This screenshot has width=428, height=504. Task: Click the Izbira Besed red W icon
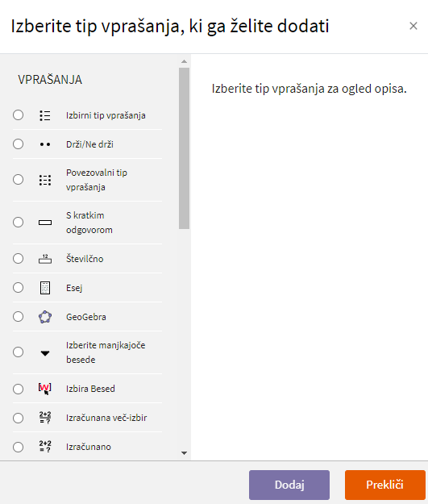pos(45,389)
